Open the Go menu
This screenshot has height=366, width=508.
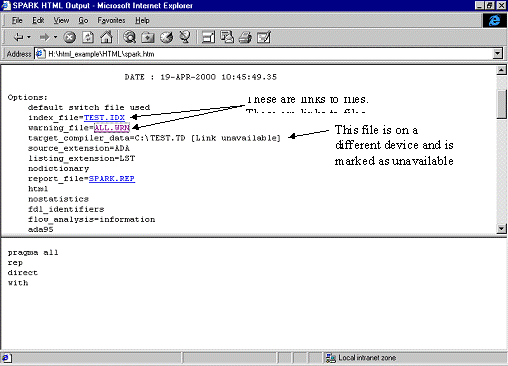pos(83,21)
